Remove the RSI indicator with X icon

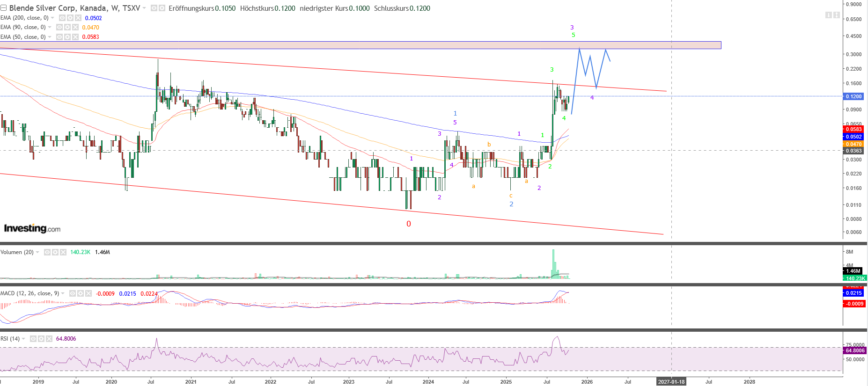49,339
